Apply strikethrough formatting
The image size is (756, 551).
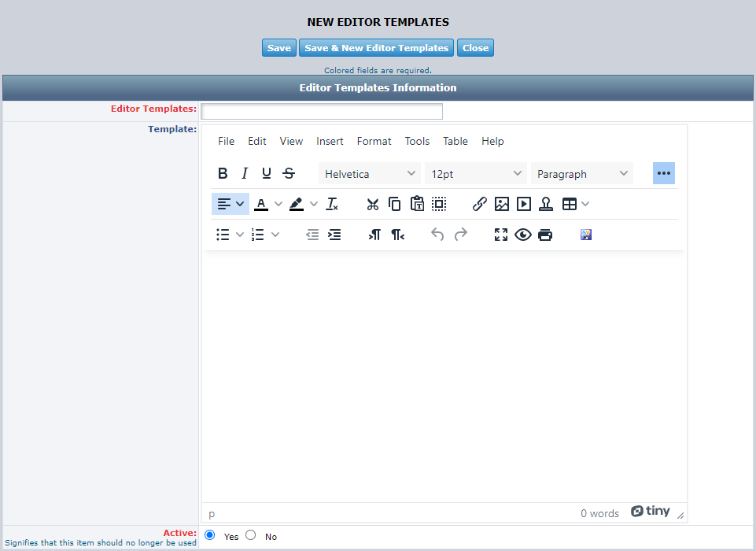point(289,173)
